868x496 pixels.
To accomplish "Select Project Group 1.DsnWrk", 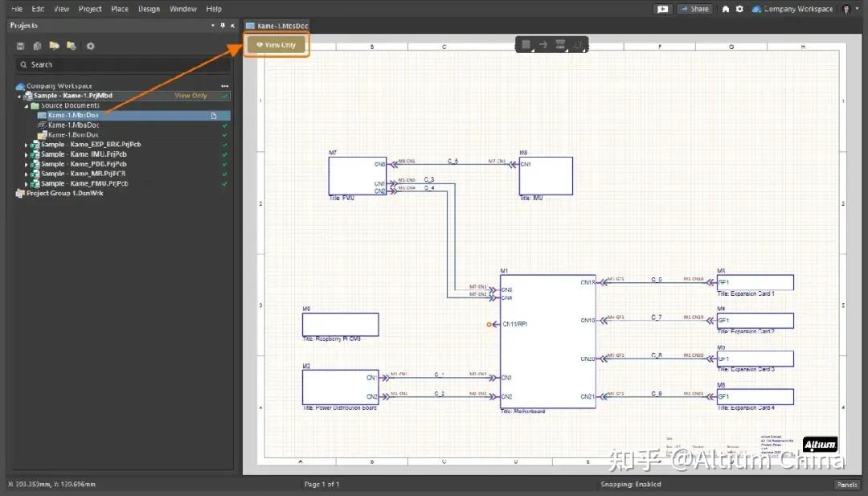I will pos(65,193).
